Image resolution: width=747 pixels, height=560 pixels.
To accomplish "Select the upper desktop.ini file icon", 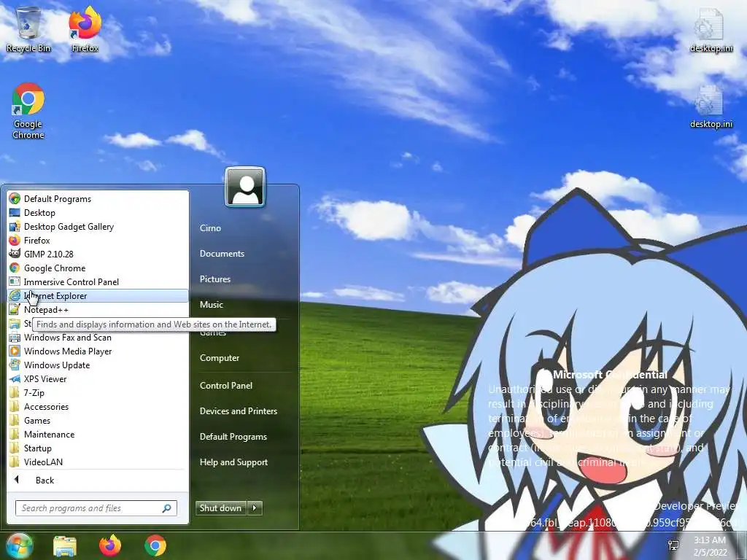I will (x=711, y=31).
